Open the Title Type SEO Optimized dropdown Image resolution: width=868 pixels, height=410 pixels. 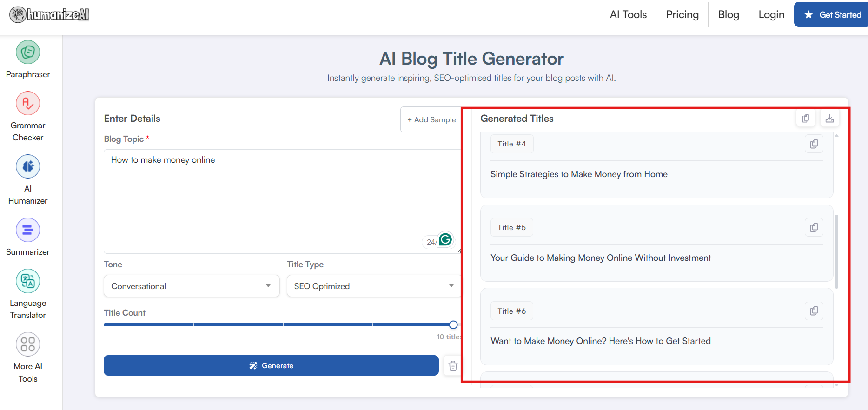pos(373,286)
